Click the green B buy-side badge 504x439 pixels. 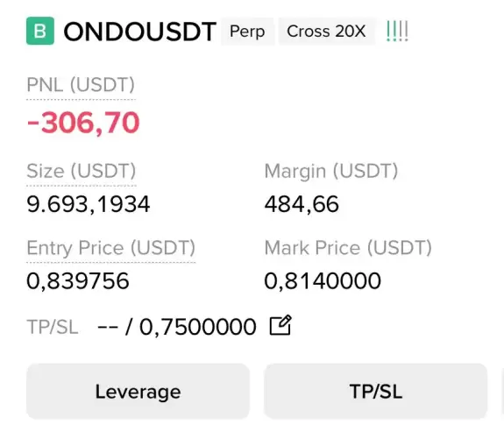(40, 31)
